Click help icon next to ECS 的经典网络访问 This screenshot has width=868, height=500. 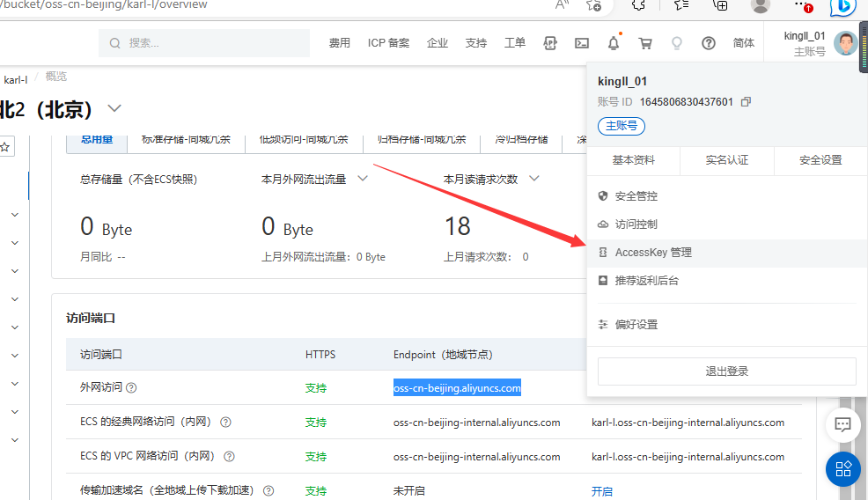click(225, 422)
